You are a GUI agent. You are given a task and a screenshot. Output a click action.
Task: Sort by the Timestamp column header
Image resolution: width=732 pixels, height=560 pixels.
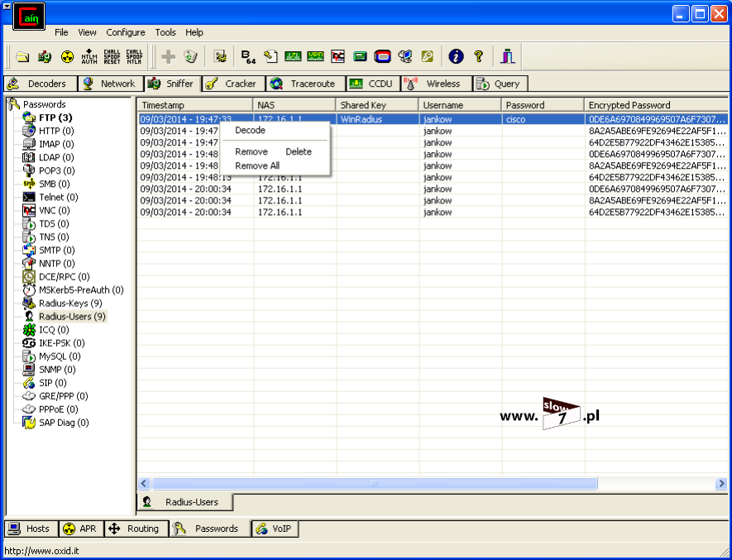click(x=195, y=105)
